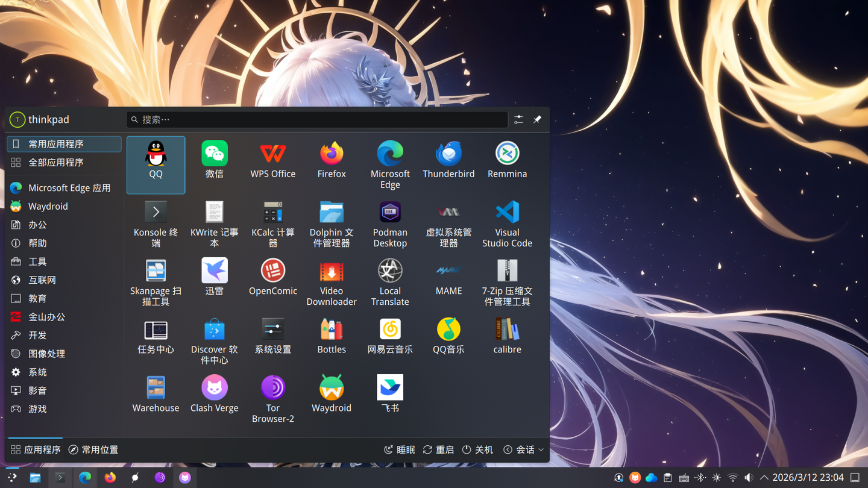Screen dimensions: 868x488
Task: Launch Visual Studio Code
Action: (507, 224)
